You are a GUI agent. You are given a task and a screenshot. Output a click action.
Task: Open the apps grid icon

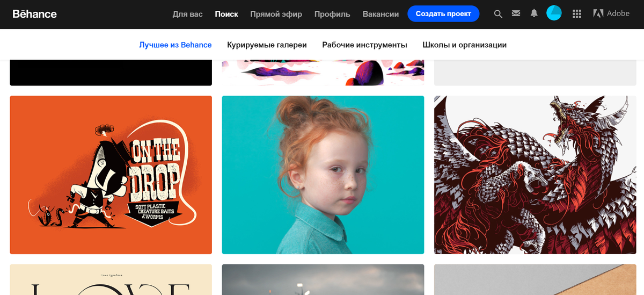(x=577, y=14)
